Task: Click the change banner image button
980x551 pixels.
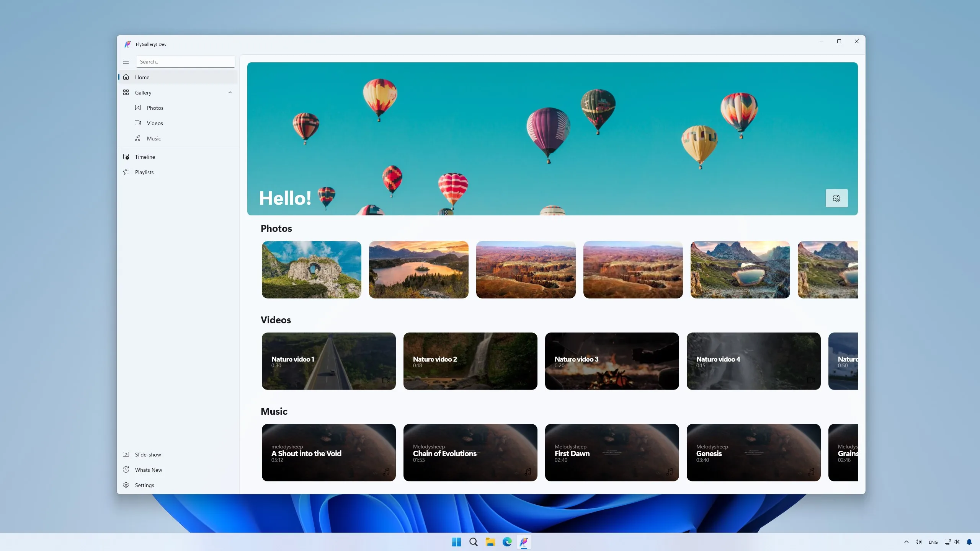Action: (836, 198)
